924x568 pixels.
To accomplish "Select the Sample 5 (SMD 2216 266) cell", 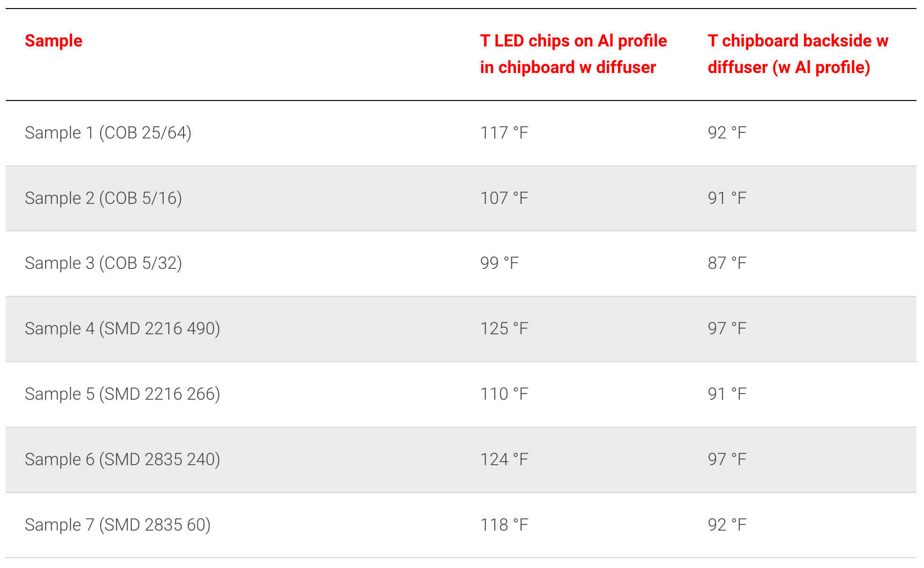I will pos(122,394).
